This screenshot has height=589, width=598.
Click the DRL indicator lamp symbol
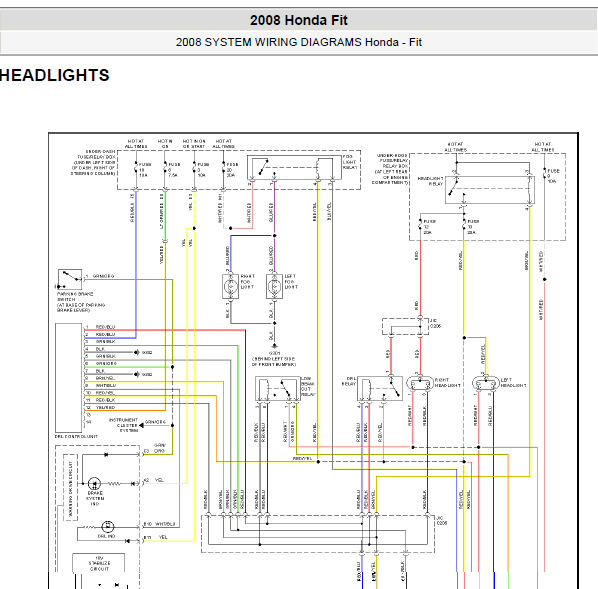tap(108, 527)
